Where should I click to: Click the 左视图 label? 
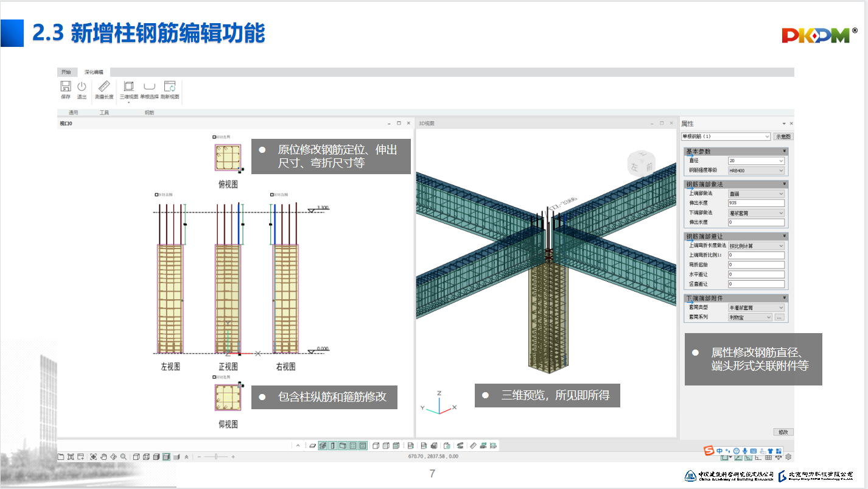point(170,367)
